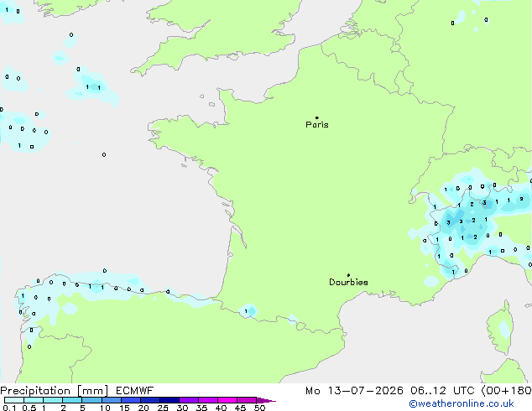Click the '06..12 UTC' time text
This screenshot has height=411, width=532.
tap(442, 391)
